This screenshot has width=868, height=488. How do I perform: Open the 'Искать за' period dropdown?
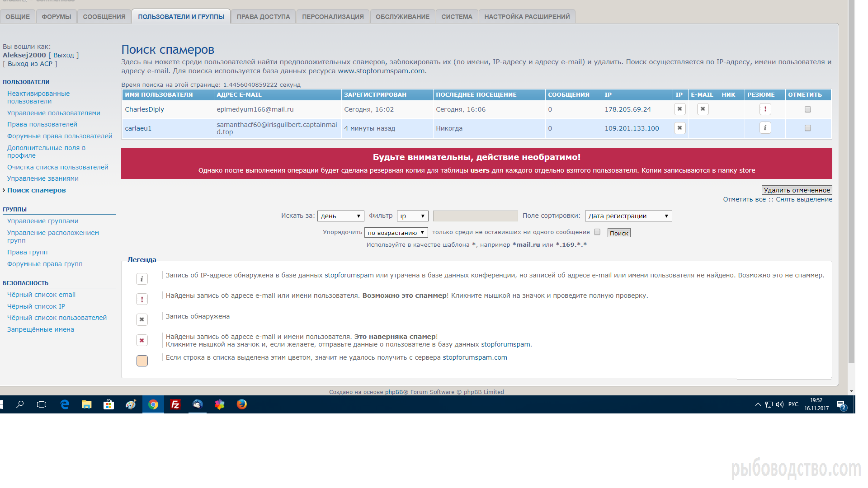[x=340, y=216]
